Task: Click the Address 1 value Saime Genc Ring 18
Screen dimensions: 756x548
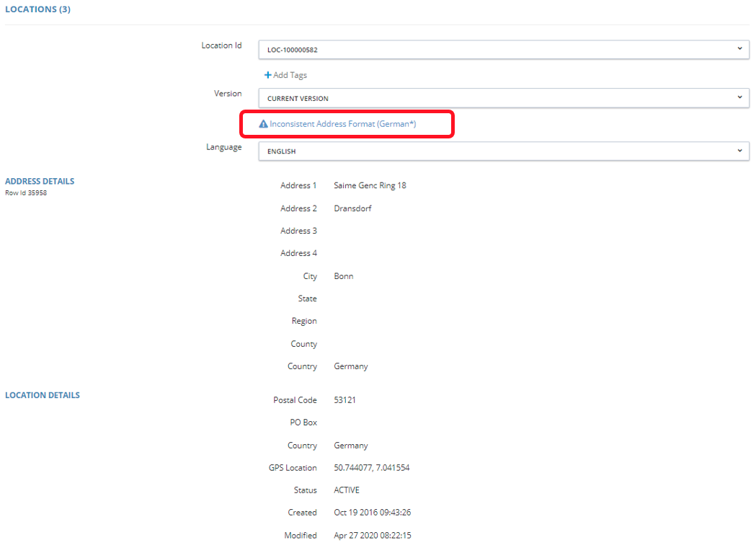Action: 370,185
